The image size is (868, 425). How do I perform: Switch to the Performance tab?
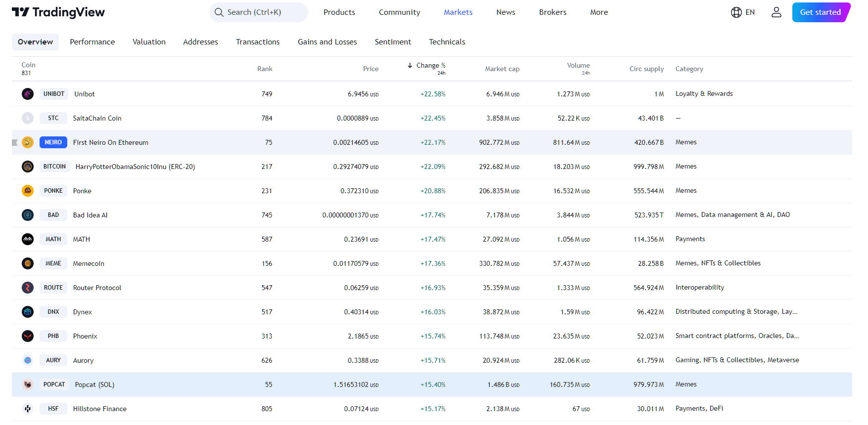click(x=92, y=42)
